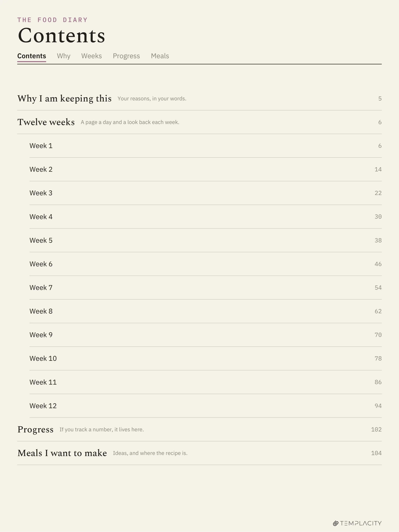Viewport: 399px width, 532px height.
Task: Open 'Why I am keeping this' section
Action: point(199,99)
